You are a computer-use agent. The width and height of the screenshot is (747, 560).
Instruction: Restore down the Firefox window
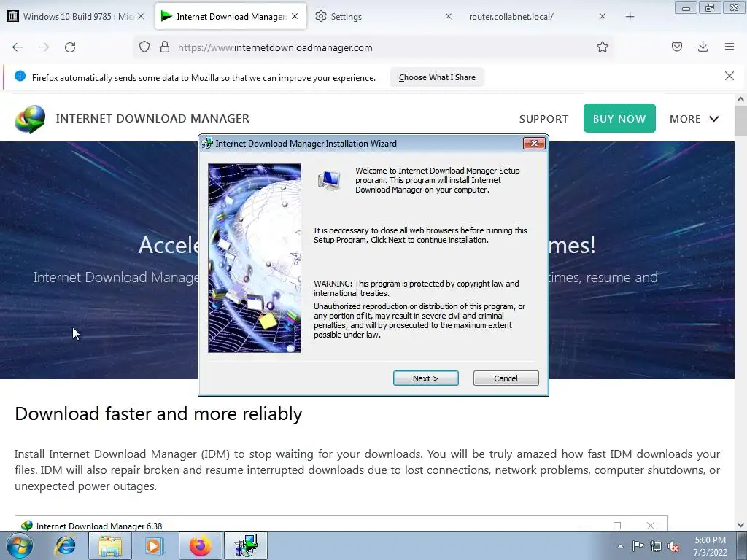pyautogui.click(x=710, y=8)
